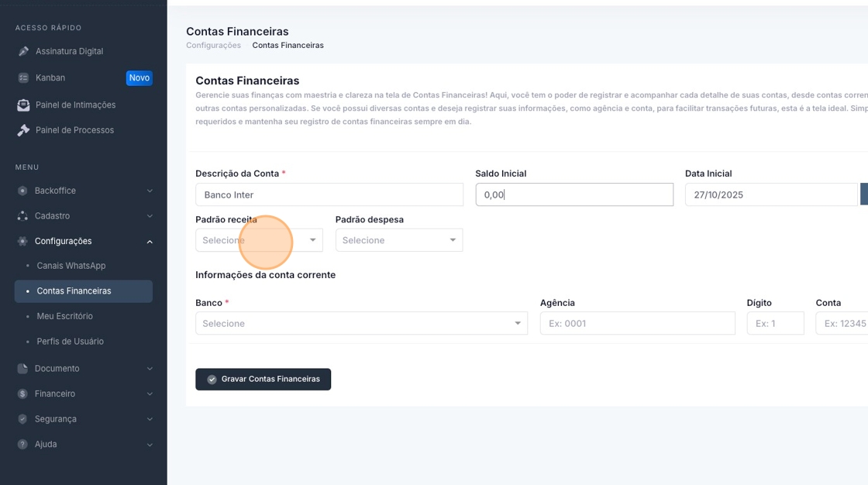Image resolution: width=868 pixels, height=485 pixels.
Task: Open the Padrão receita dropdown
Action: click(x=259, y=240)
